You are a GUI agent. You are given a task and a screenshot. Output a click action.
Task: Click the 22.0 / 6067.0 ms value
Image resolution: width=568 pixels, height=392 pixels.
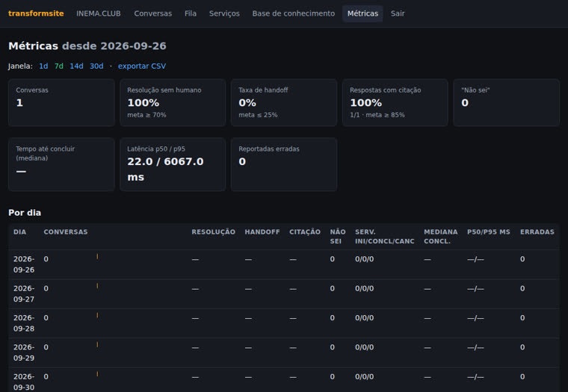click(x=165, y=169)
